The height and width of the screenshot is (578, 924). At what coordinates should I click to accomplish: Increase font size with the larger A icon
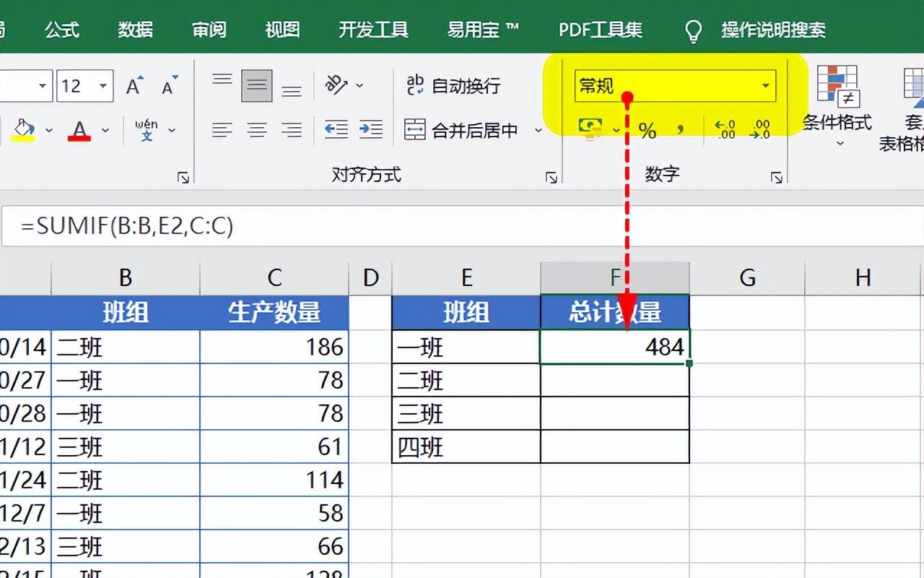(134, 86)
